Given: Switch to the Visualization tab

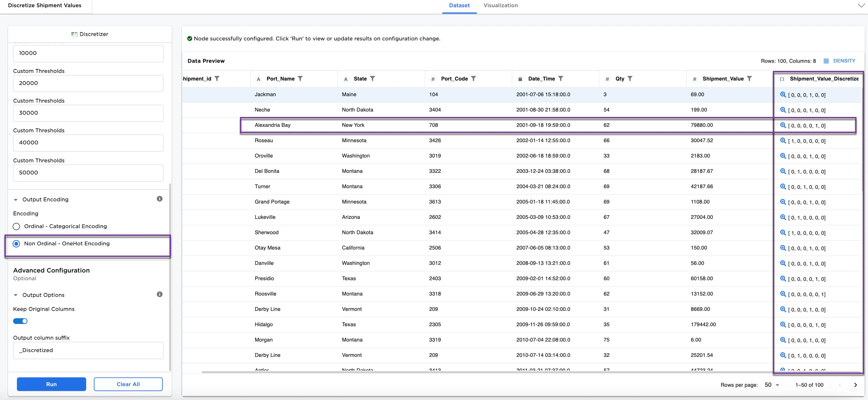Looking at the screenshot, I should (x=500, y=5).
